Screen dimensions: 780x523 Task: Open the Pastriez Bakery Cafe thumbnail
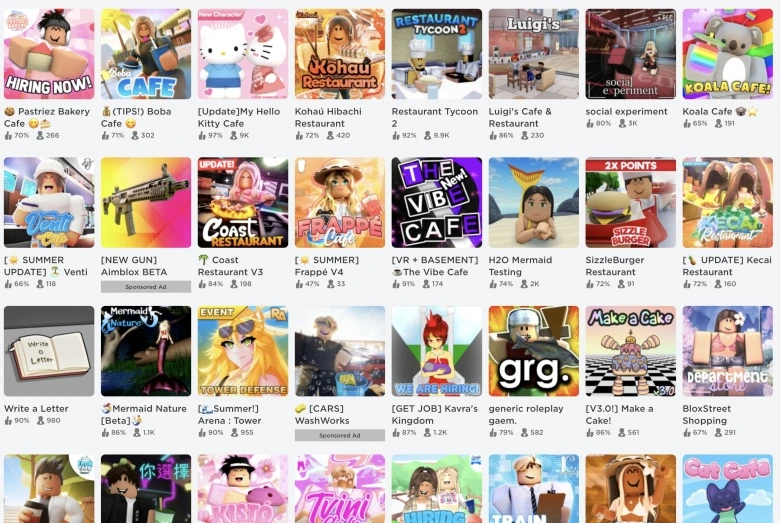pyautogui.click(x=49, y=54)
